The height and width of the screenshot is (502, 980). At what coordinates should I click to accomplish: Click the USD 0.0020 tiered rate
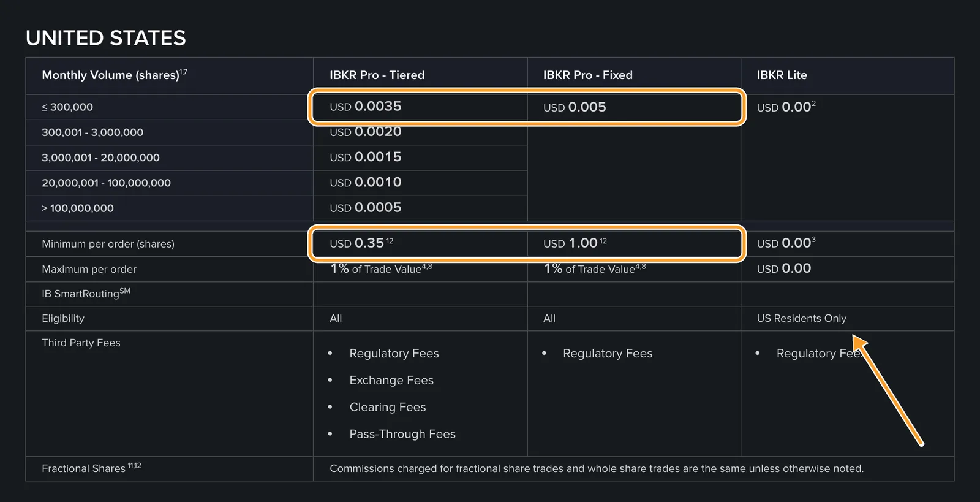point(365,132)
